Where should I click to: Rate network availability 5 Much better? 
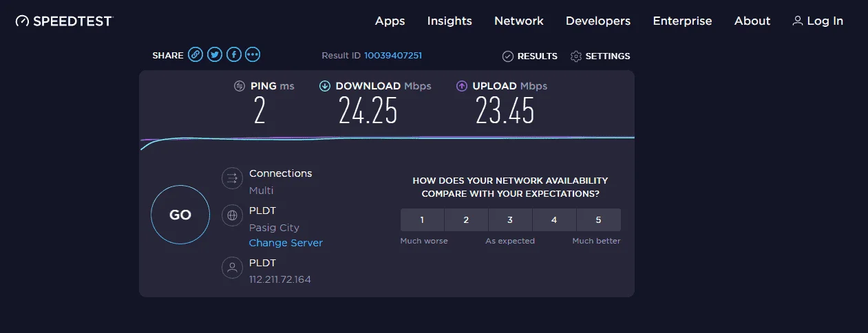tap(599, 220)
